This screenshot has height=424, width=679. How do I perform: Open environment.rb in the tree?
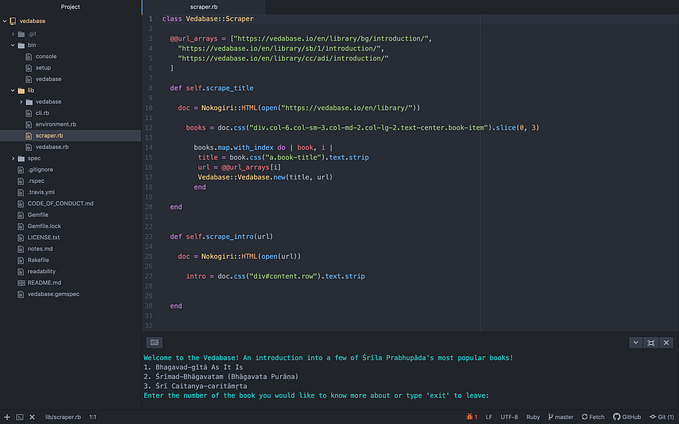pyautogui.click(x=56, y=124)
